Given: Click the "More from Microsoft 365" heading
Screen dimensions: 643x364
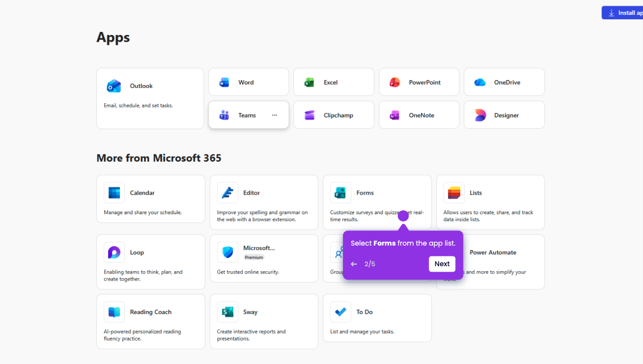Looking at the screenshot, I should 159,158.
